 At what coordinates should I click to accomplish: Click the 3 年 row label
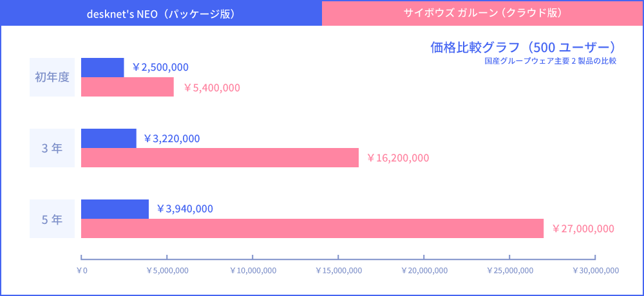(x=52, y=148)
